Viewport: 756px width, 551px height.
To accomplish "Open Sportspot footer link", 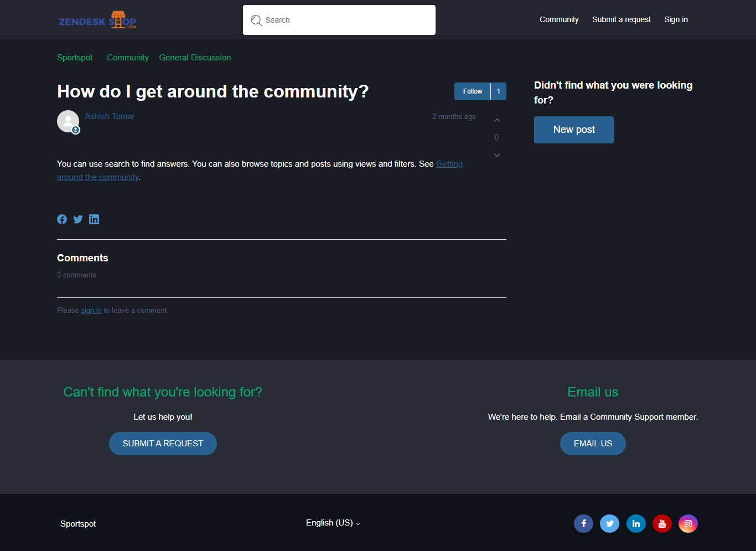I will [78, 524].
